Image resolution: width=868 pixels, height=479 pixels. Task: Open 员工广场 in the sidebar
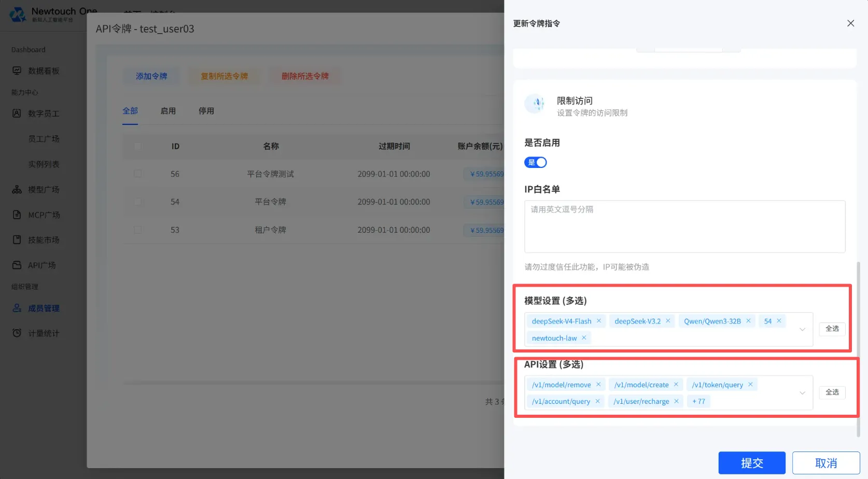(44, 139)
